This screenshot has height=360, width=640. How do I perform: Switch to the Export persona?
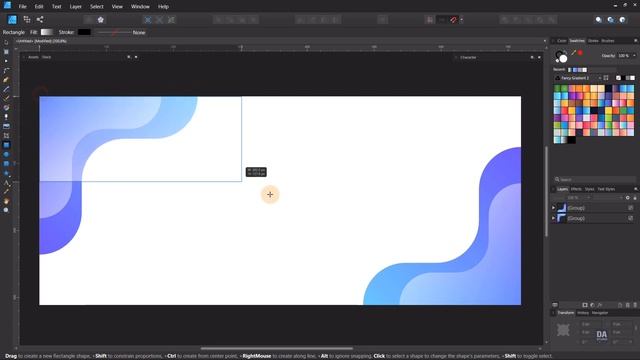40,19
